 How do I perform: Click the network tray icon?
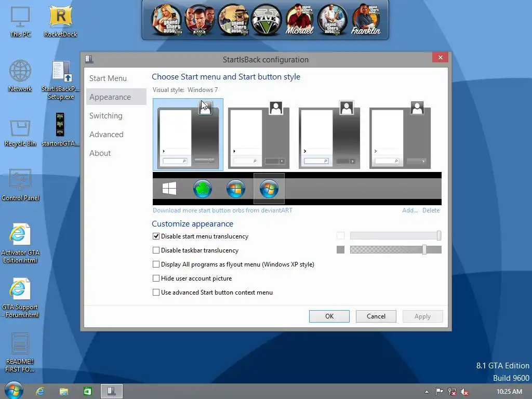point(451,392)
